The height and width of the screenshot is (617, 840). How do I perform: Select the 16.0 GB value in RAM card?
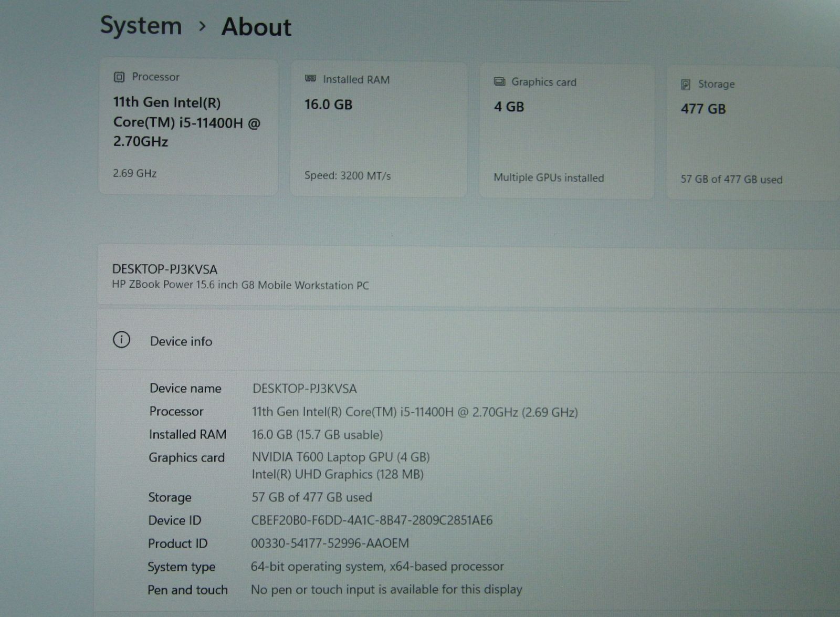(x=329, y=104)
